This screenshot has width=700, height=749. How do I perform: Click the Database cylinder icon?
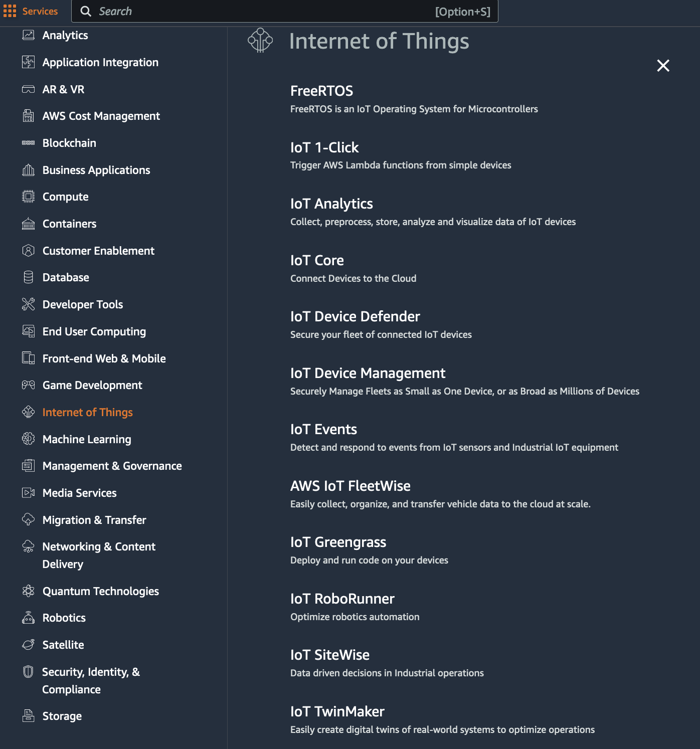point(29,277)
